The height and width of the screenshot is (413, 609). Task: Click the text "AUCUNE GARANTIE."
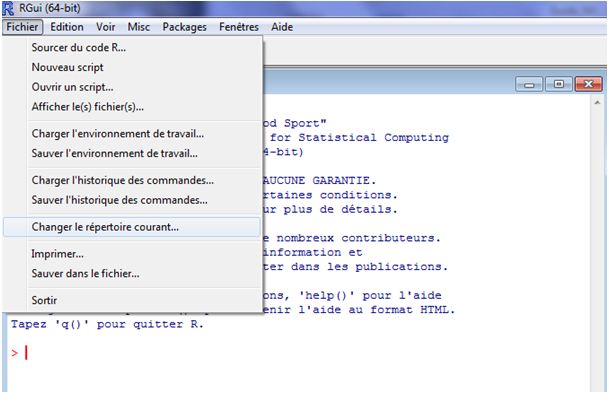click(x=320, y=181)
